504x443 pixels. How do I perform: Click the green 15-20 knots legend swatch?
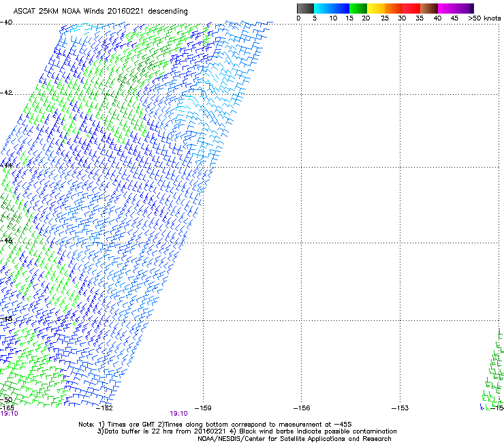click(358, 8)
